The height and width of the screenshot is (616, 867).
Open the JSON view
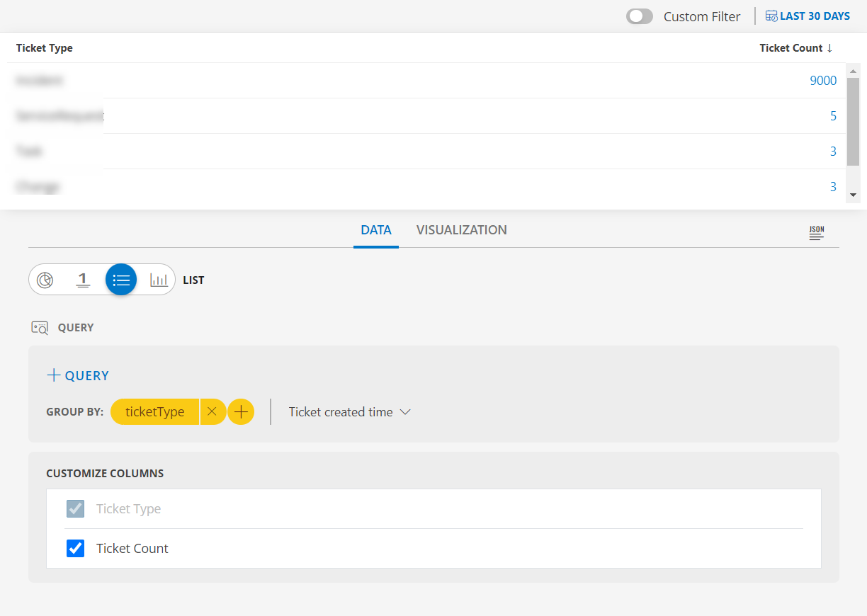click(815, 232)
